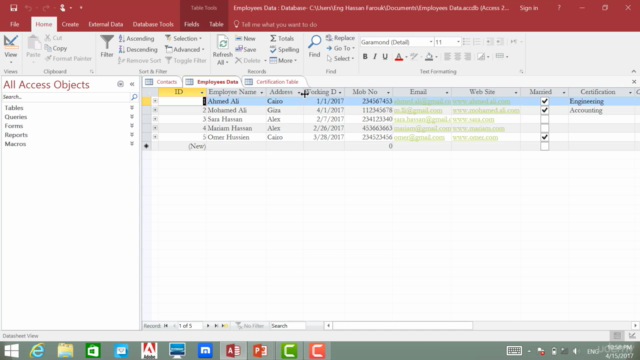Open the Certification Table tab
The image size is (640, 360).
(273, 82)
